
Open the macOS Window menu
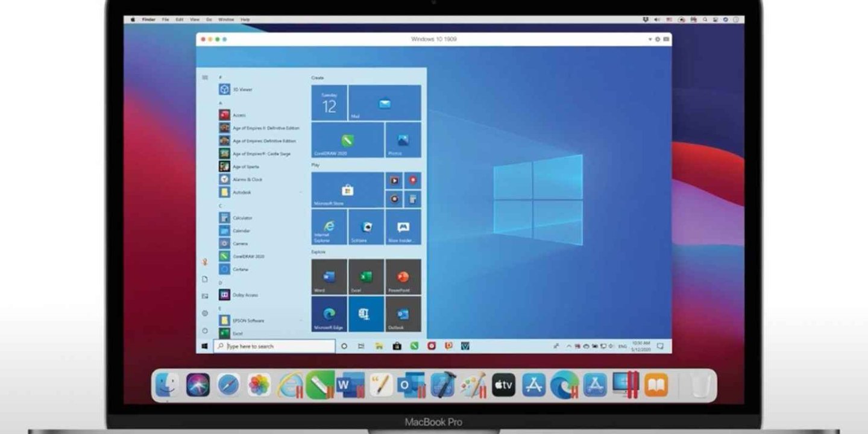point(227,19)
